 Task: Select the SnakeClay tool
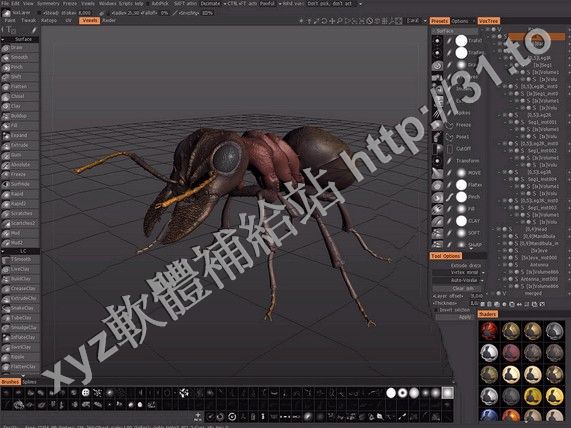20,308
